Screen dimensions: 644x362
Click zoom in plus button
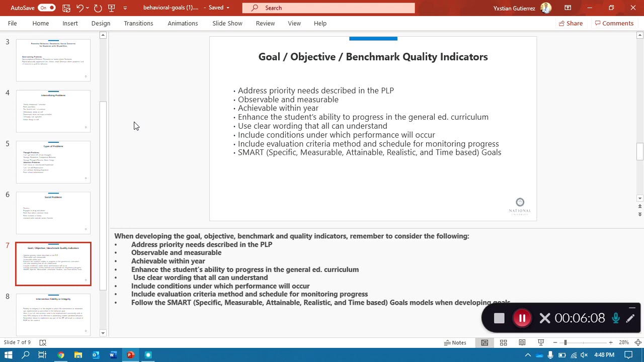611,342
